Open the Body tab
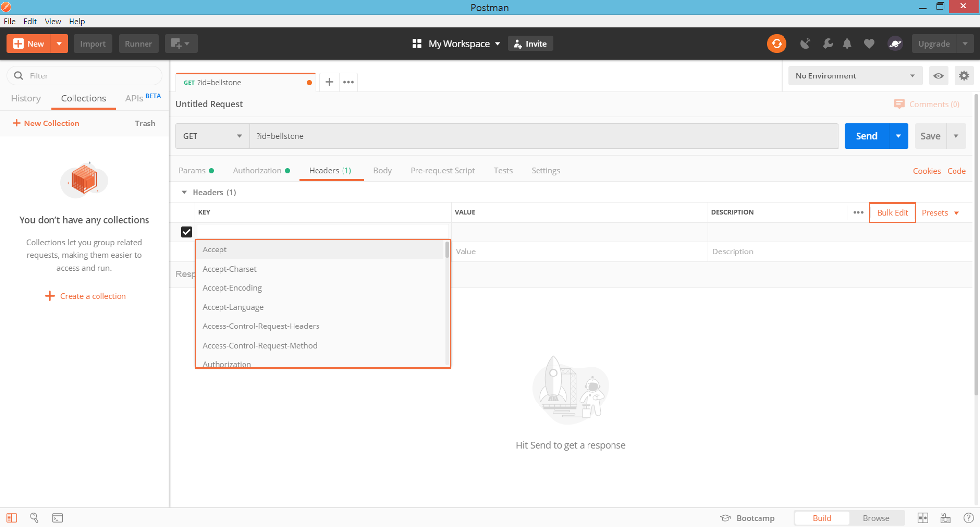980x527 pixels. click(382, 170)
